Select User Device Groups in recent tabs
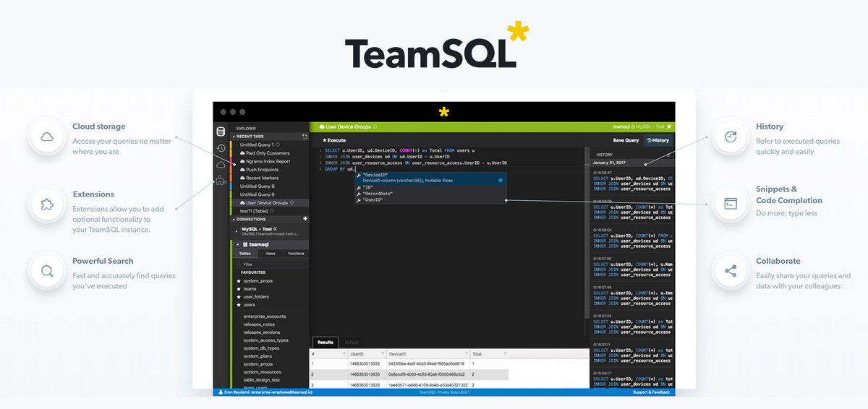Image resolution: width=868 pixels, height=409 pixels. (270, 203)
